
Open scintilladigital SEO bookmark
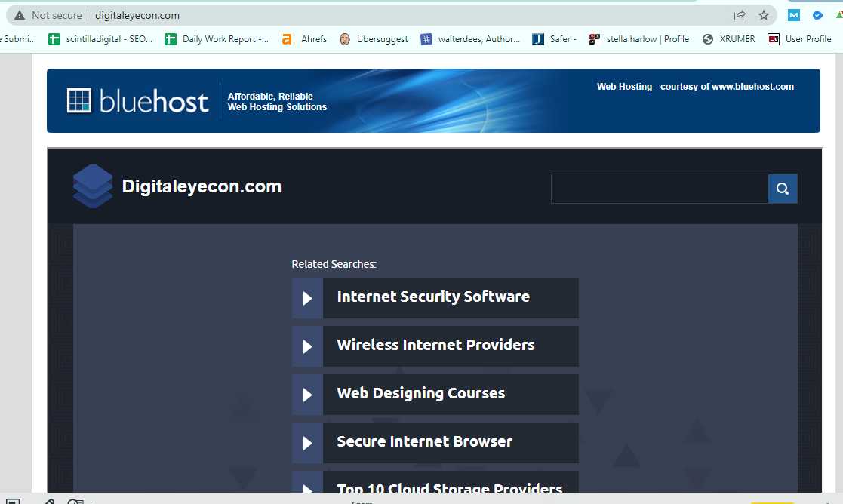click(x=100, y=39)
